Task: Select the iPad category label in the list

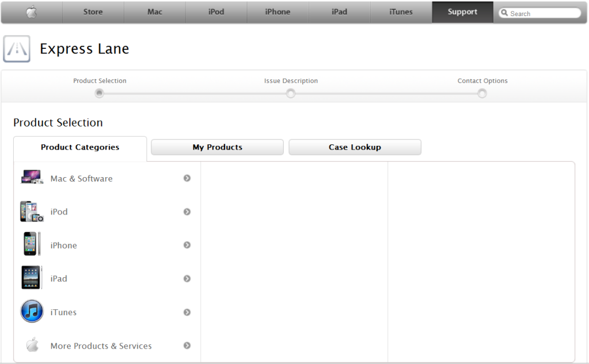Action: coord(59,279)
